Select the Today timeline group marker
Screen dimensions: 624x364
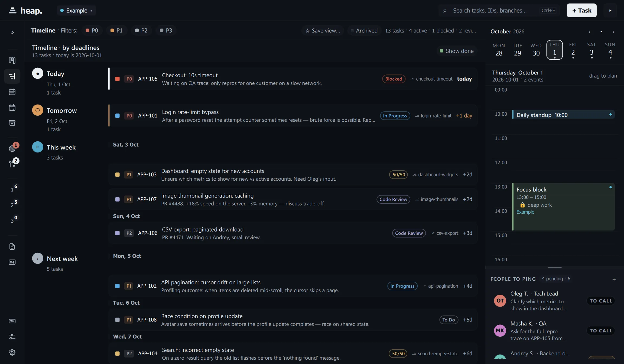[x=38, y=73]
